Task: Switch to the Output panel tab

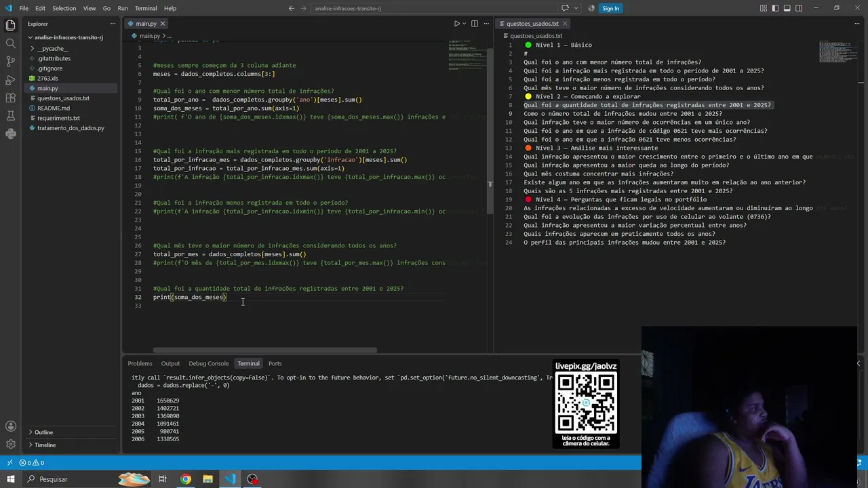Action: coord(170,363)
